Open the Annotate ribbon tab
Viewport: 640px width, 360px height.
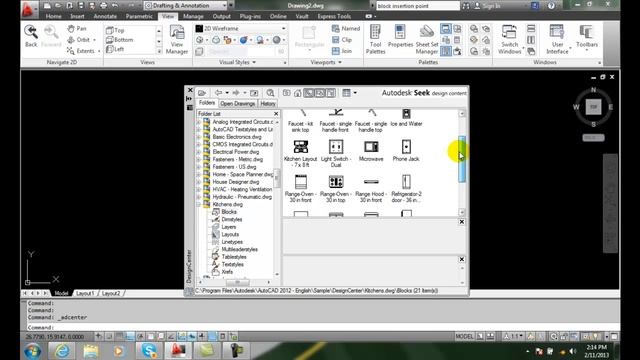click(x=105, y=16)
